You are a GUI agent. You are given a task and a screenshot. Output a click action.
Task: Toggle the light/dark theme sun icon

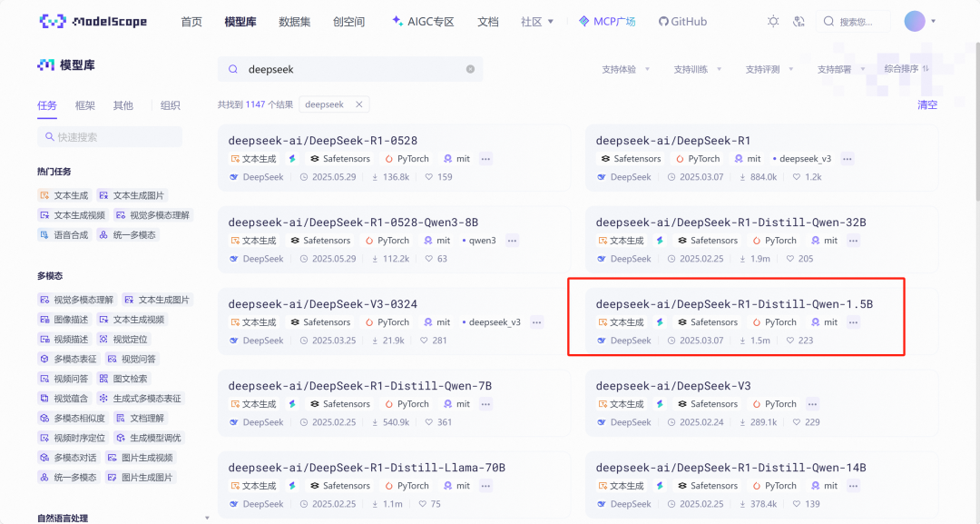(x=773, y=21)
